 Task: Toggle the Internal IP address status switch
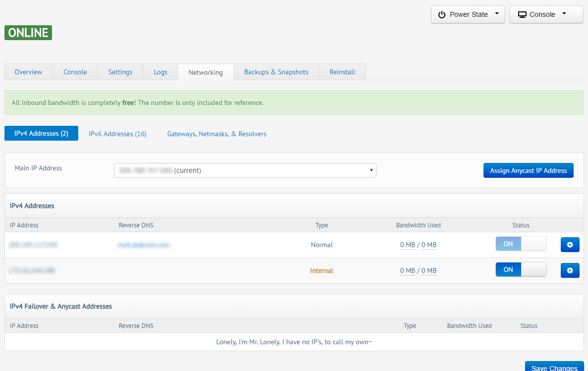[x=521, y=269]
